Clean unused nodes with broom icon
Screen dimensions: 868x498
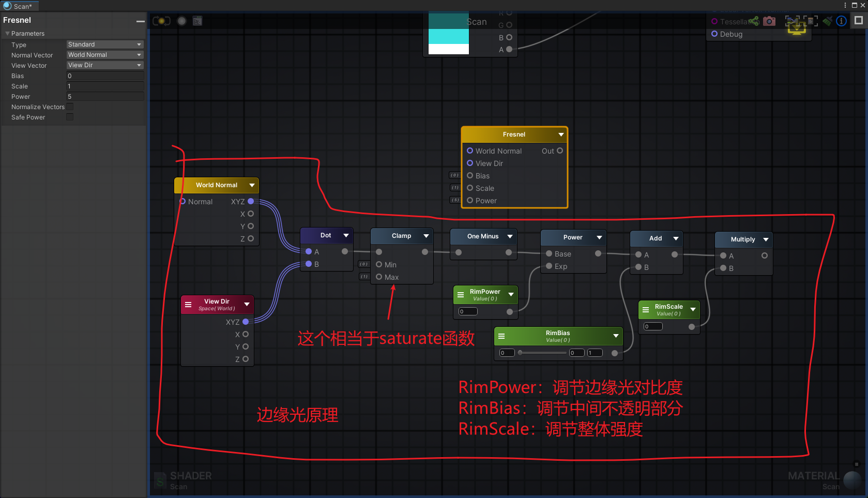[828, 21]
